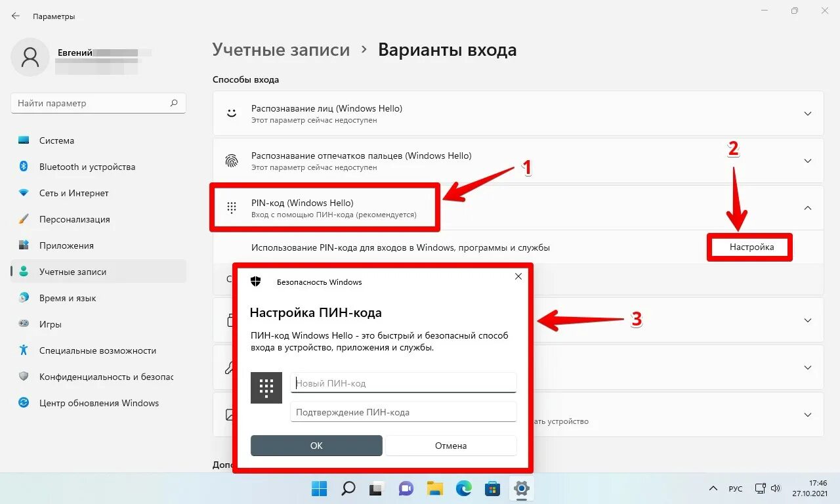Expand the fifth sign-in option chevron
This screenshot has width=840, height=504.
point(808,367)
